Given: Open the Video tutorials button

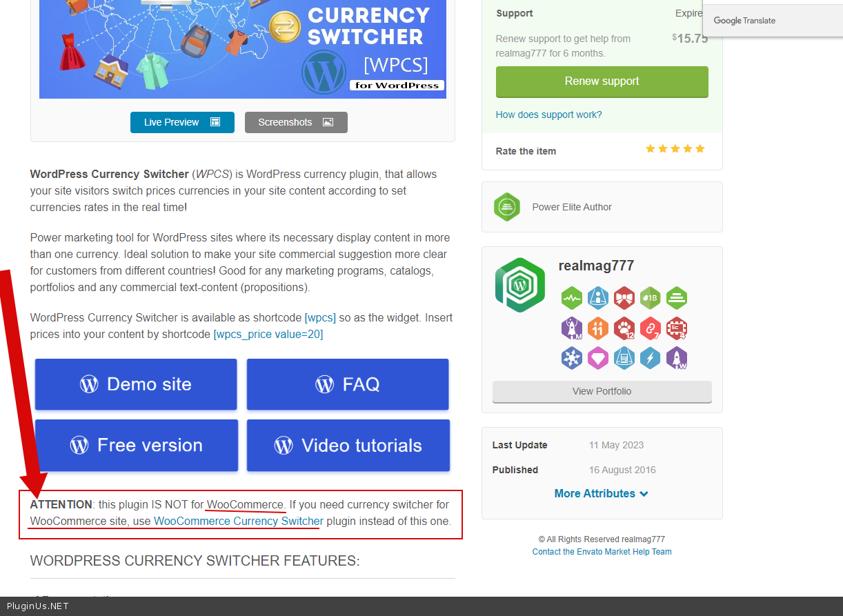Looking at the screenshot, I should pos(348,446).
